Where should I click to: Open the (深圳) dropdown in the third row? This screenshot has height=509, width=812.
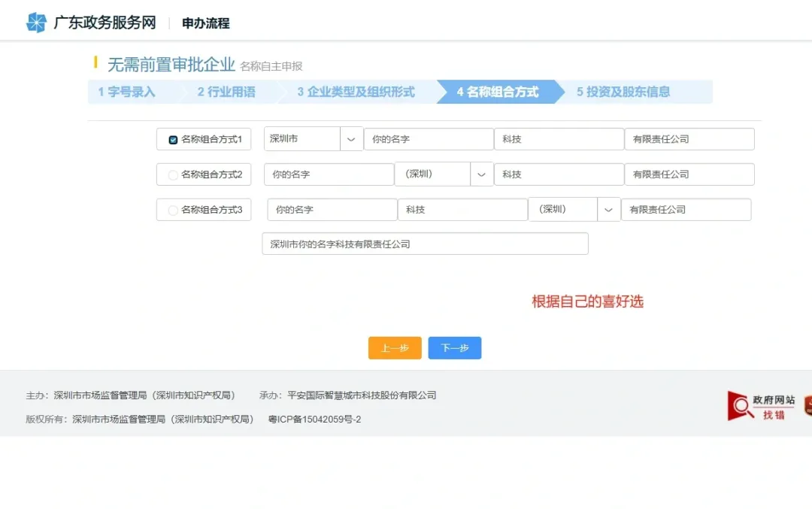(x=609, y=209)
